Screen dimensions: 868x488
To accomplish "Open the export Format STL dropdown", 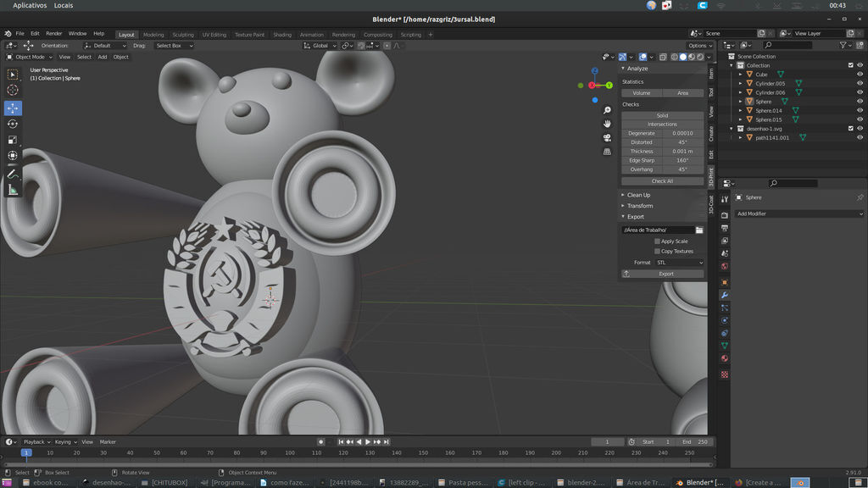I will (x=679, y=263).
